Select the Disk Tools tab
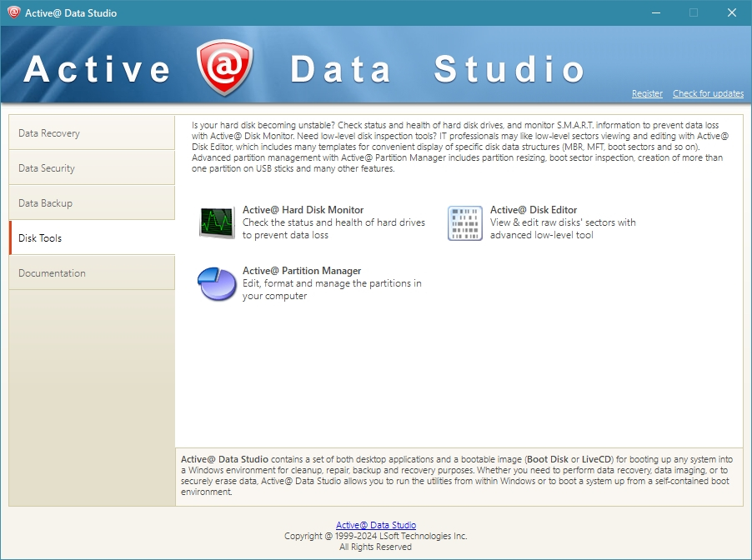Image resolution: width=752 pixels, height=560 pixels. (92, 238)
